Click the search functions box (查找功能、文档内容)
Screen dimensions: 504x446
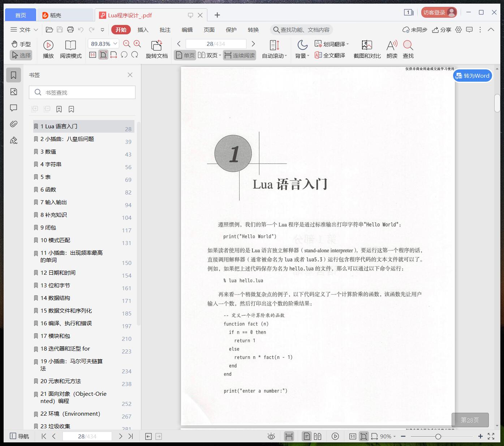[x=301, y=30]
